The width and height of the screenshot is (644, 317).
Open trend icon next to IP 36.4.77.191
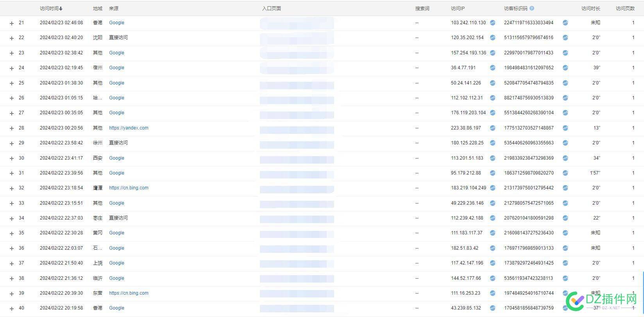493,68
